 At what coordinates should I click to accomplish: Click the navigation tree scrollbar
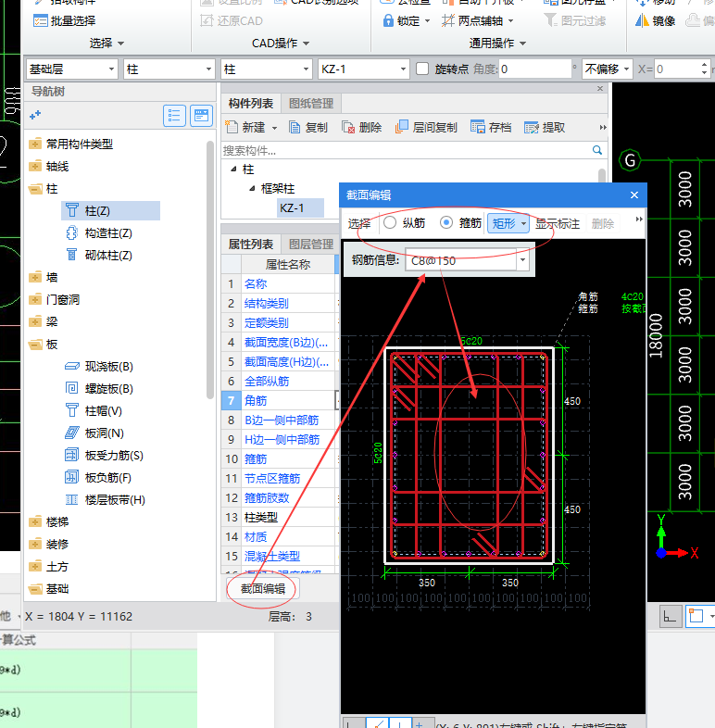pyautogui.click(x=210, y=270)
